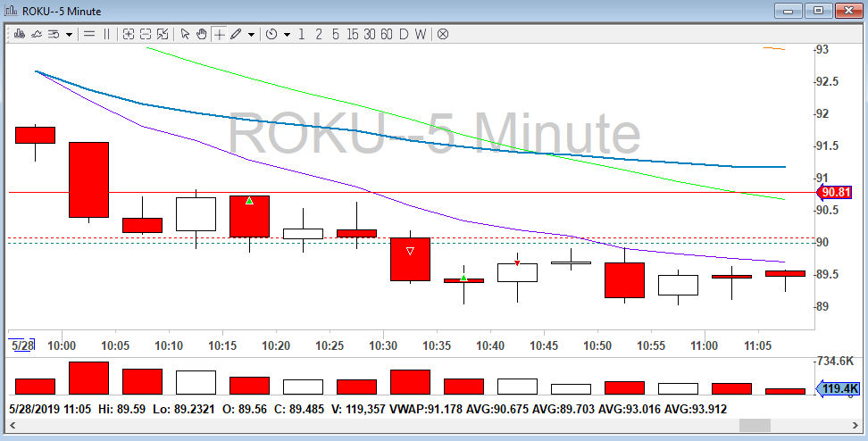Click the AVG:89.703 status value

(563, 410)
